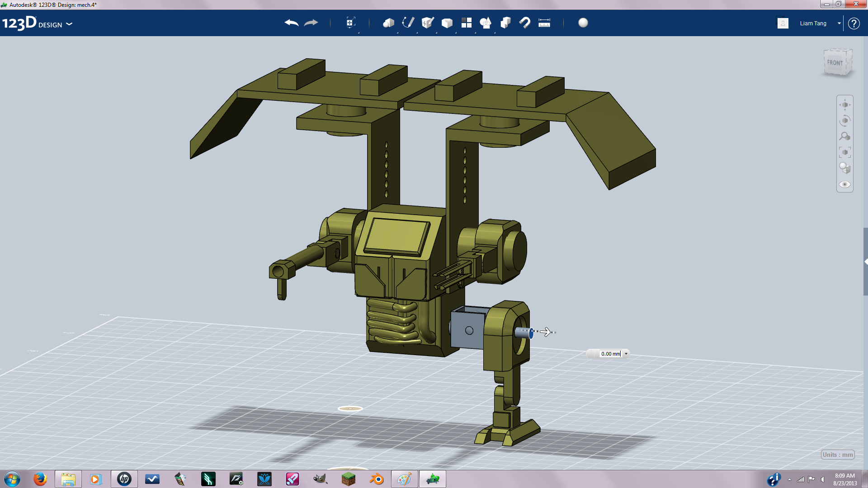
Task: Click the taskbar clock 8:09 AM
Action: 844,476
